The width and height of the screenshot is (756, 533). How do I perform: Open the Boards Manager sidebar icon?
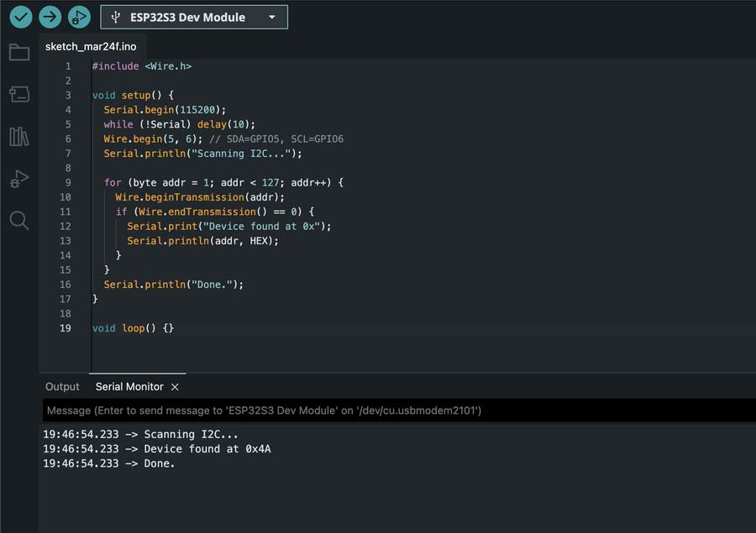(x=19, y=94)
